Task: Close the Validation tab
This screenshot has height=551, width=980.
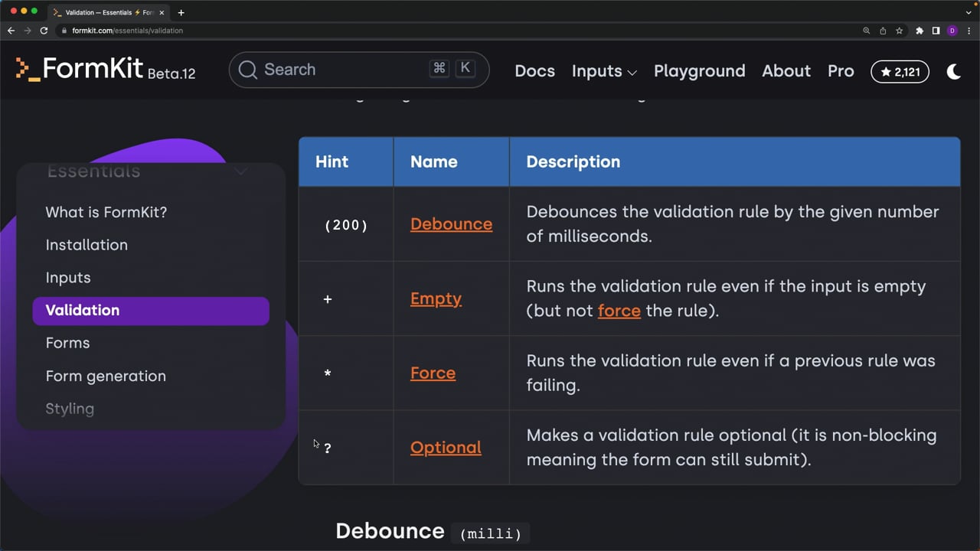Action: (x=162, y=12)
